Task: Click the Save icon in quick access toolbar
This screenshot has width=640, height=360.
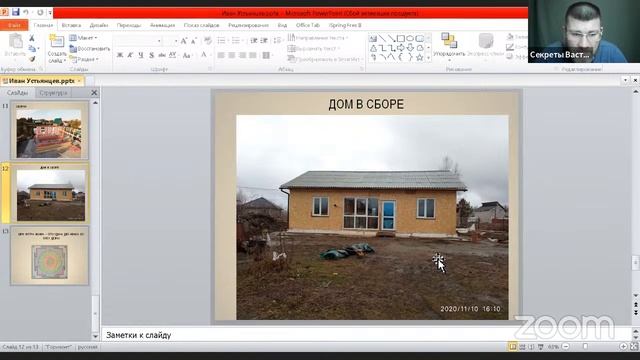Action: tap(16, 12)
